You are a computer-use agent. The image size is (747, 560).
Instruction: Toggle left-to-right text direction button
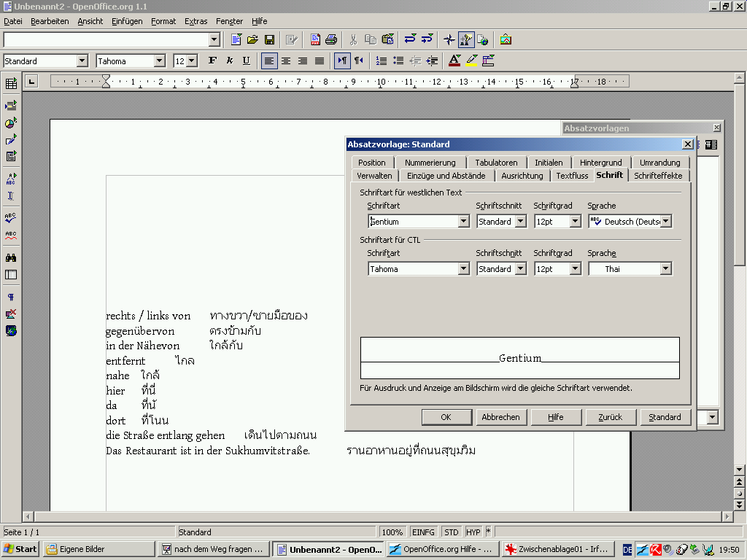coord(341,61)
